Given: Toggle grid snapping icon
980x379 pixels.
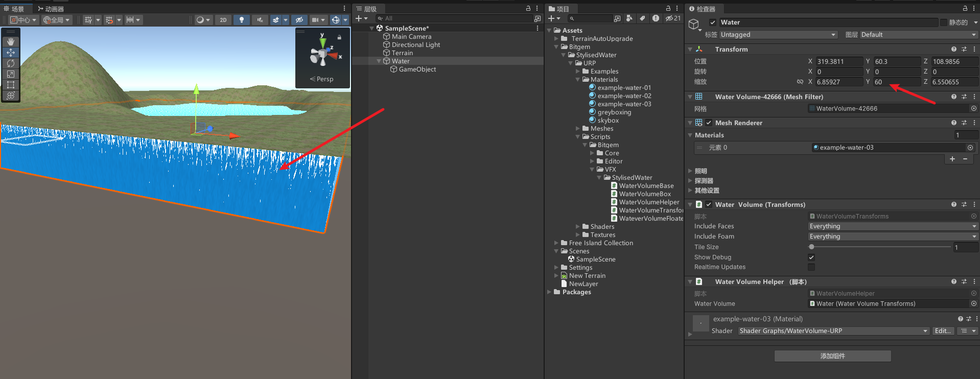Looking at the screenshot, I should click(109, 20).
